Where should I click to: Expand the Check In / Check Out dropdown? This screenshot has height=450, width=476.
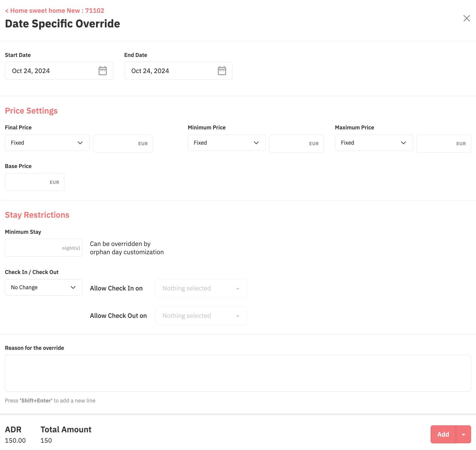44,287
